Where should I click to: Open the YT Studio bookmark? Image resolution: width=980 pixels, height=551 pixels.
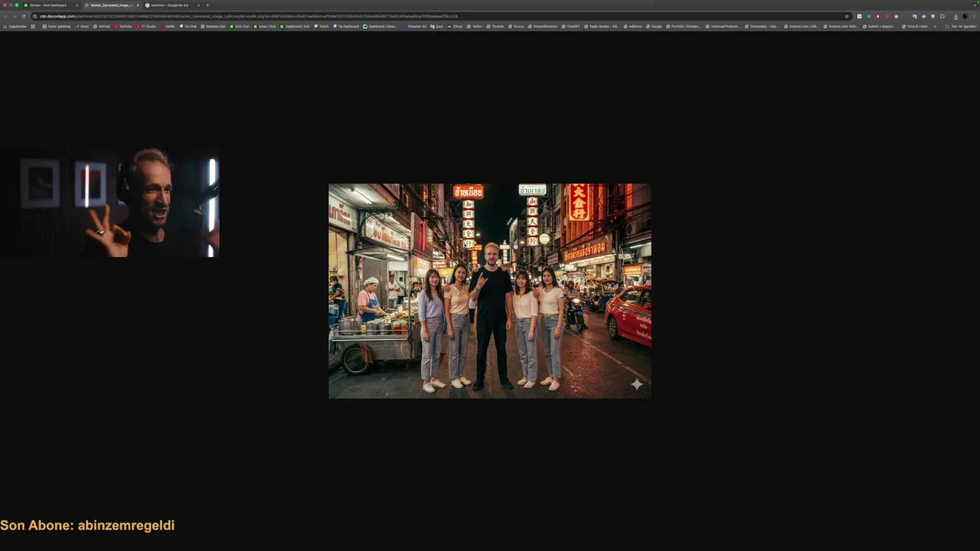pyautogui.click(x=147, y=26)
